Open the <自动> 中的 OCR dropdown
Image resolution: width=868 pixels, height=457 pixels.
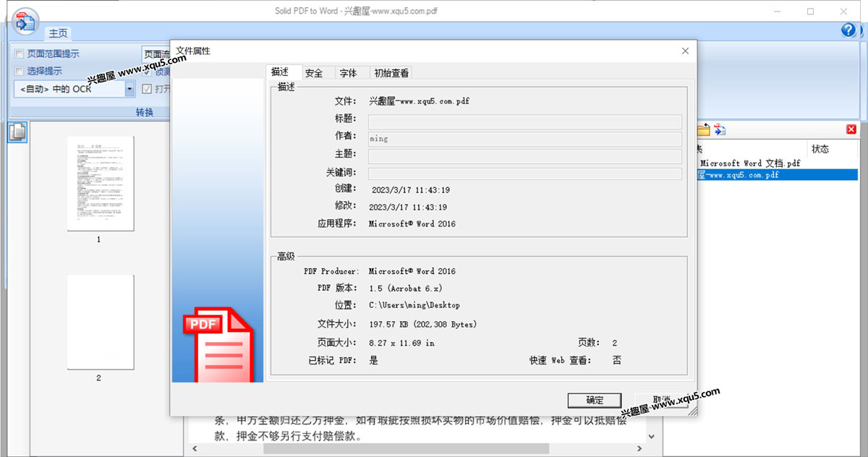click(x=130, y=89)
